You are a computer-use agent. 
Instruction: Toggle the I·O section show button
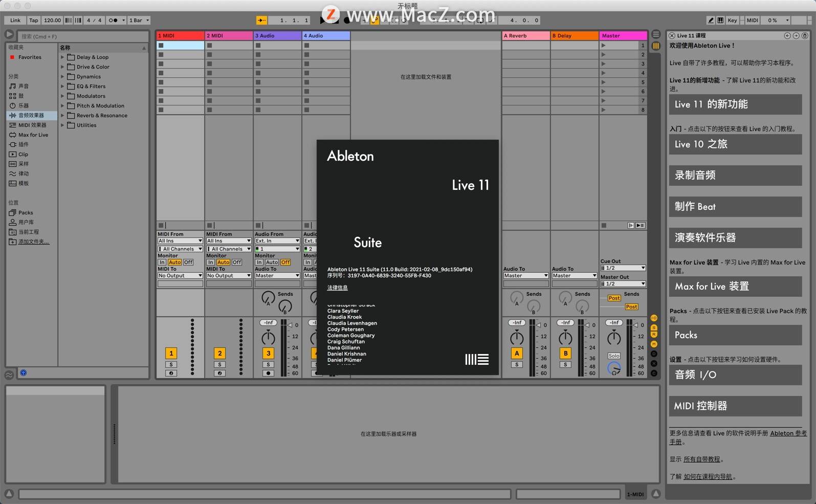pyautogui.click(x=654, y=318)
